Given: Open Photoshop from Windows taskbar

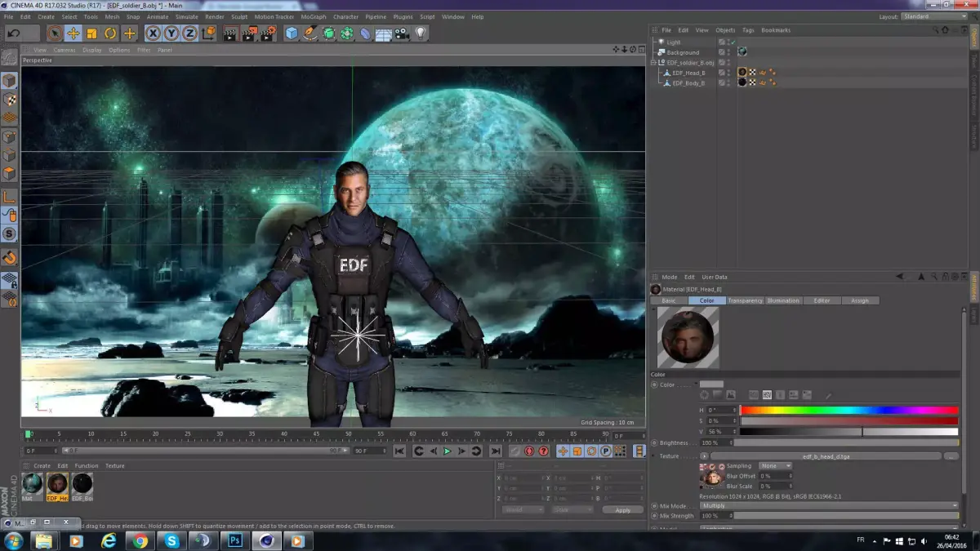Looking at the screenshot, I should click(234, 540).
